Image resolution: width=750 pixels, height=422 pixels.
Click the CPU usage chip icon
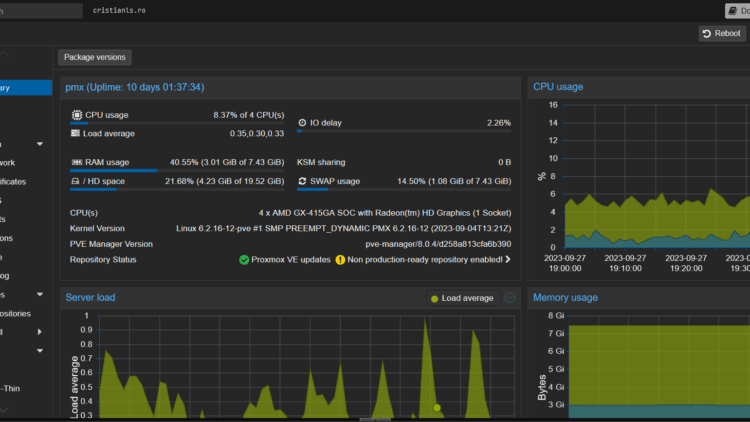click(77, 115)
